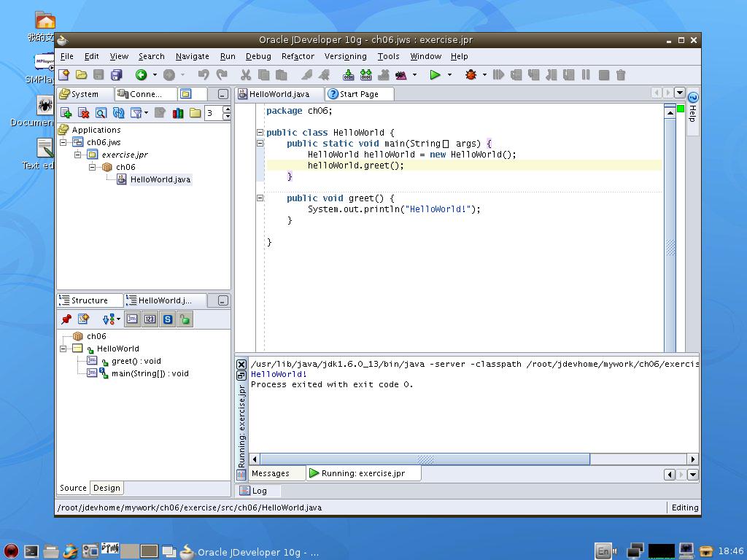Select the Add Project icon in the navigator
The width and height of the screenshot is (747, 560).
[65, 113]
